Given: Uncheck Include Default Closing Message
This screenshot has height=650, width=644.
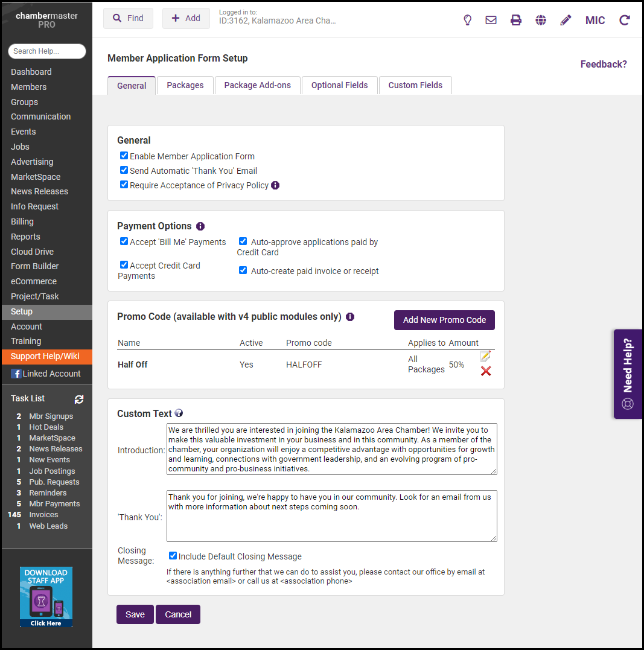Looking at the screenshot, I should coord(173,556).
